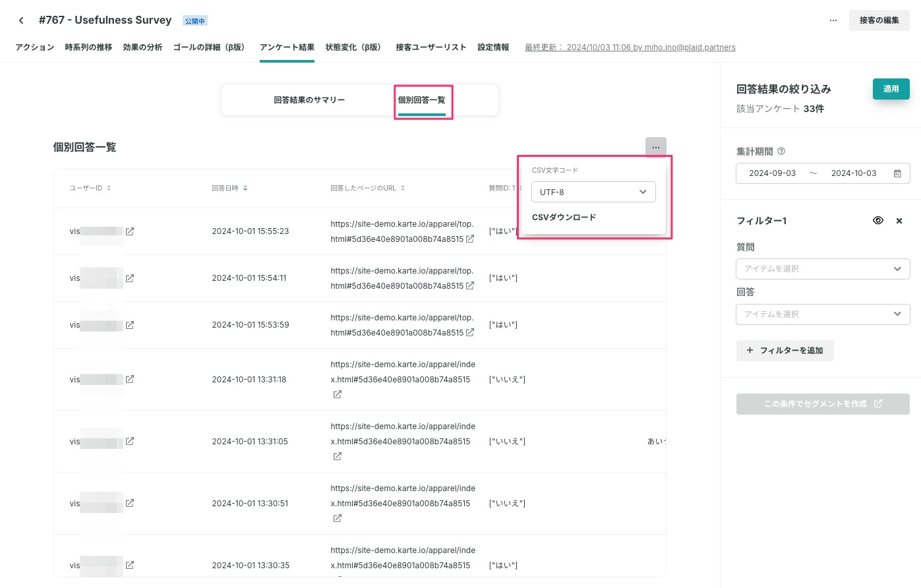Click この条件でセグメントを作成 button
The width and height of the screenshot is (921, 588).
[823, 404]
